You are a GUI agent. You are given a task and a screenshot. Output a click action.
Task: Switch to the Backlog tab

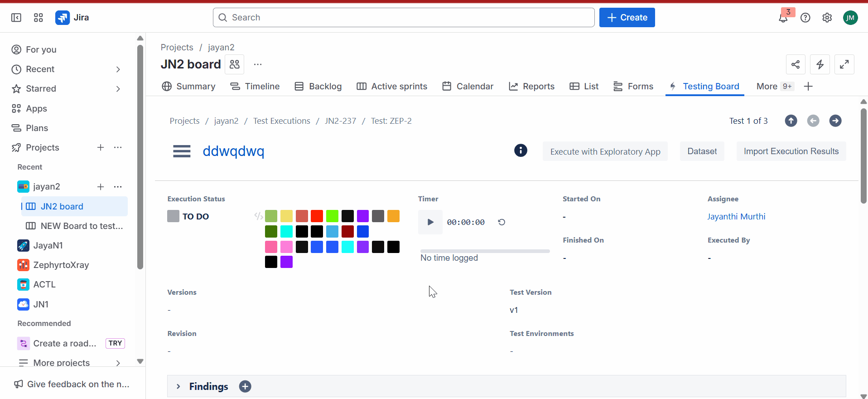pos(318,86)
